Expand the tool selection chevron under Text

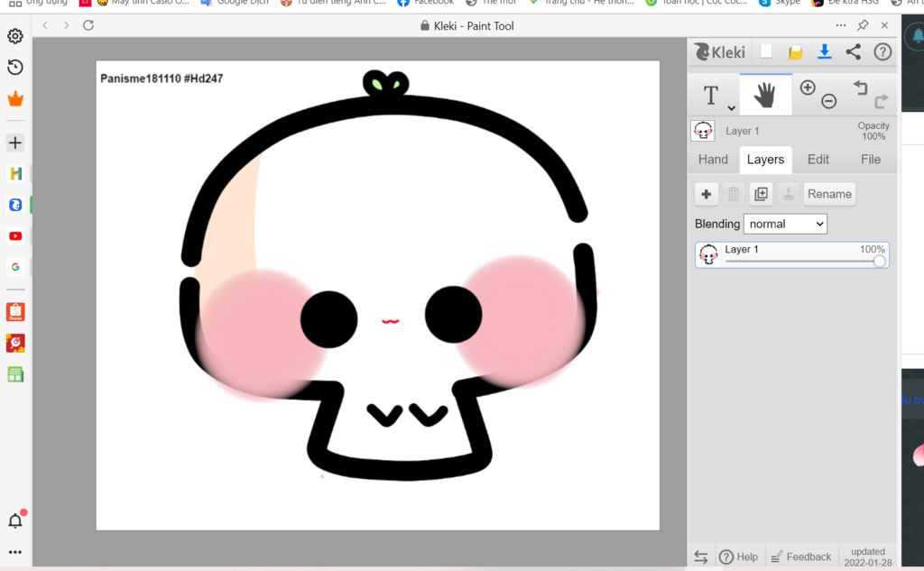pyautogui.click(x=731, y=108)
